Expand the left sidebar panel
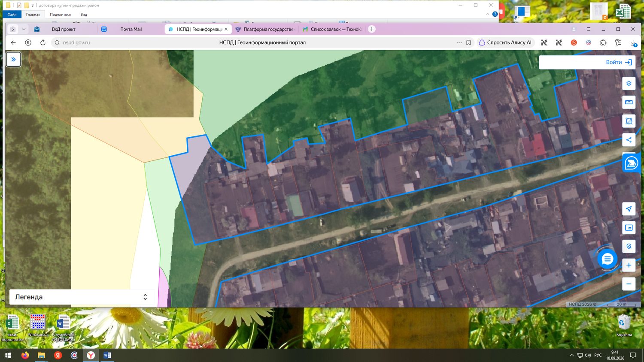This screenshot has height=362, width=644. coord(13,59)
